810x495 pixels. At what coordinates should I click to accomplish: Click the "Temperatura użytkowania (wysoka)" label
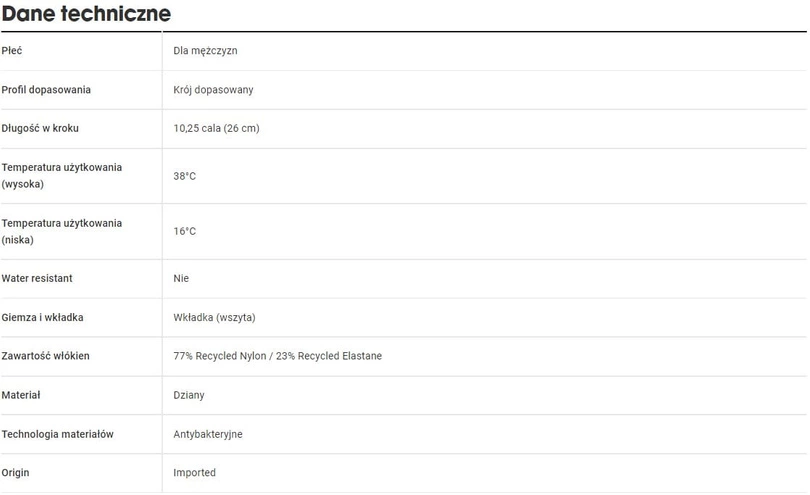coord(62,175)
